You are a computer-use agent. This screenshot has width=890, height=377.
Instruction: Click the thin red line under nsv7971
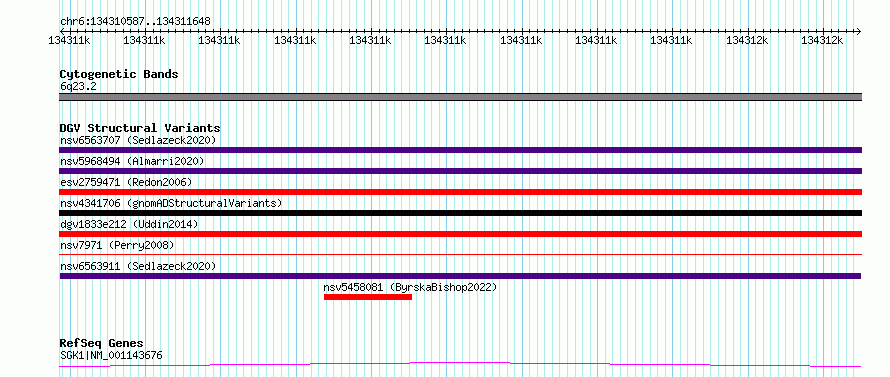click(x=460, y=255)
